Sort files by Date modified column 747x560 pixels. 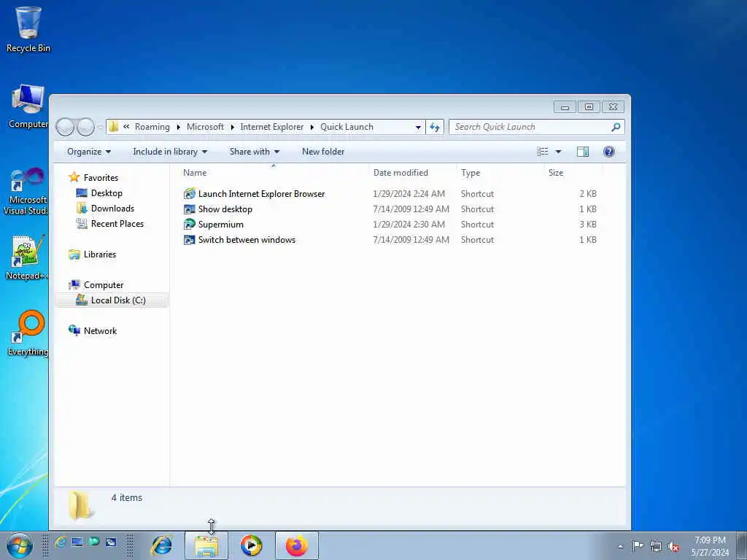(x=413, y=172)
